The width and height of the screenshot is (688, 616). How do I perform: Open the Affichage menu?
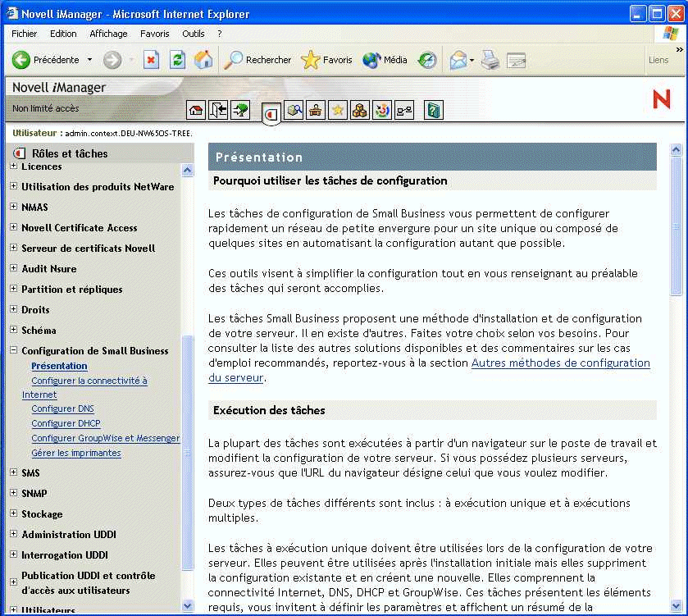pos(108,34)
